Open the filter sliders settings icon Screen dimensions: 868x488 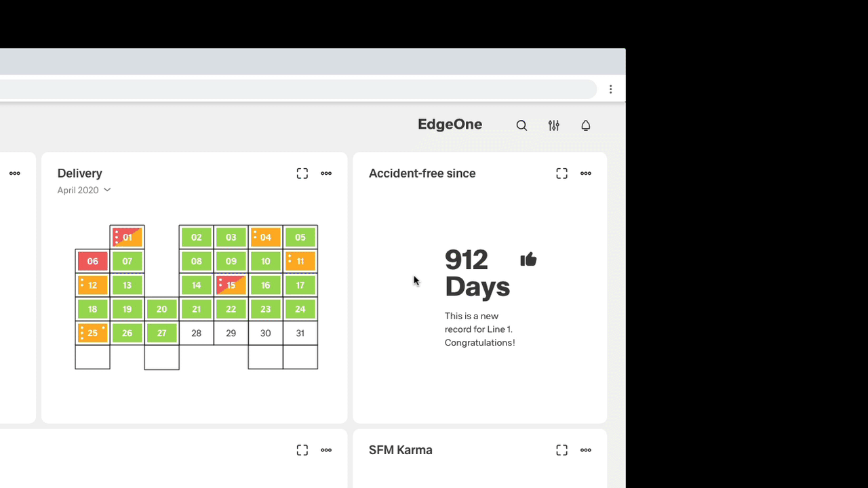554,125
